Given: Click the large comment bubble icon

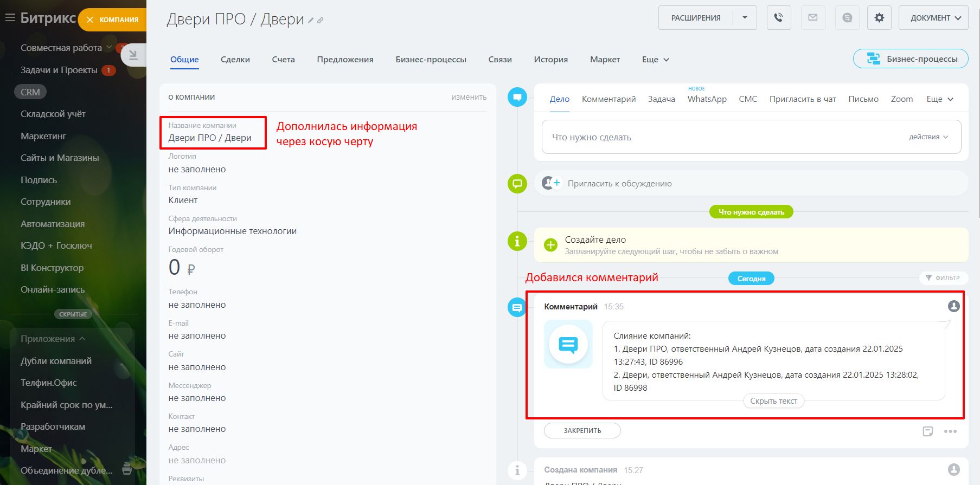Looking at the screenshot, I should point(568,344).
